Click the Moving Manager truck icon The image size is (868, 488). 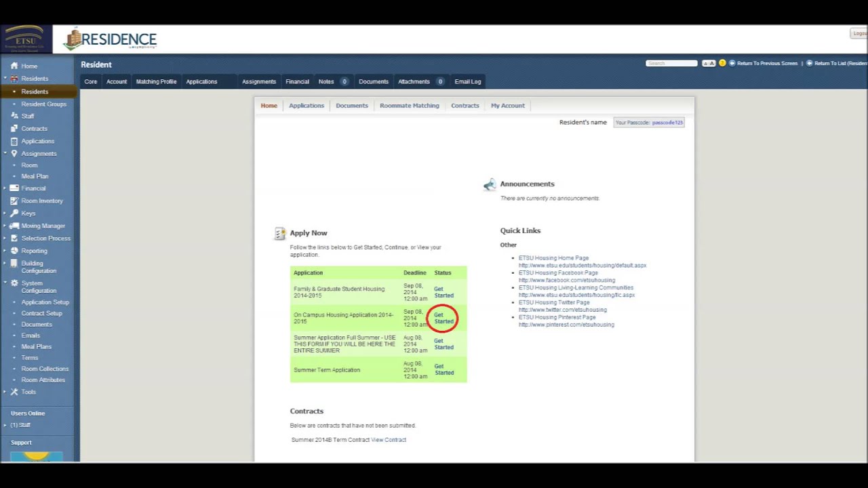pyautogui.click(x=14, y=226)
